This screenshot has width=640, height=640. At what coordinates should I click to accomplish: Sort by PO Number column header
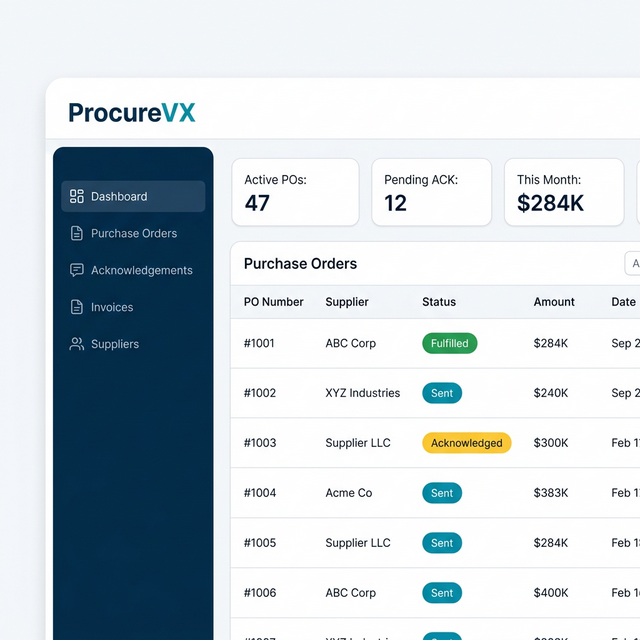click(273, 302)
